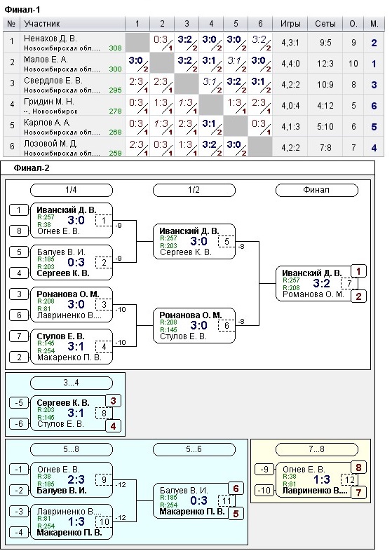Viewport: 392px width, 553px height.
Task: Open match number 11 dashed box
Action: [x=227, y=501]
